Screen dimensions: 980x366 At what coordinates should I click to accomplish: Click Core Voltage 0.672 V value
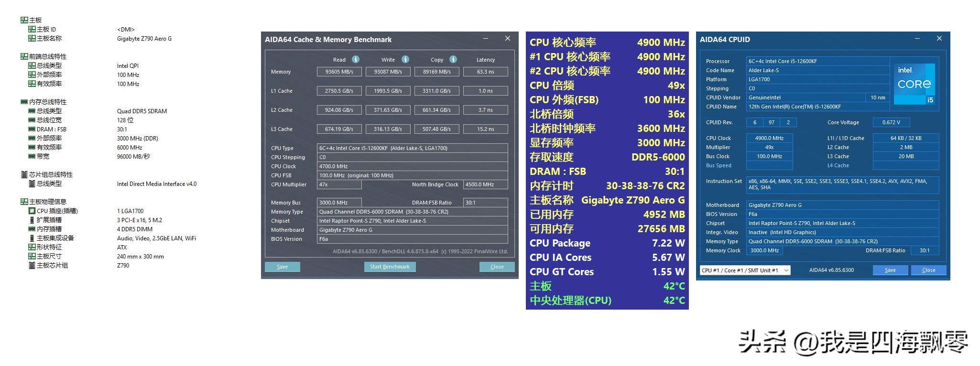pyautogui.click(x=891, y=122)
